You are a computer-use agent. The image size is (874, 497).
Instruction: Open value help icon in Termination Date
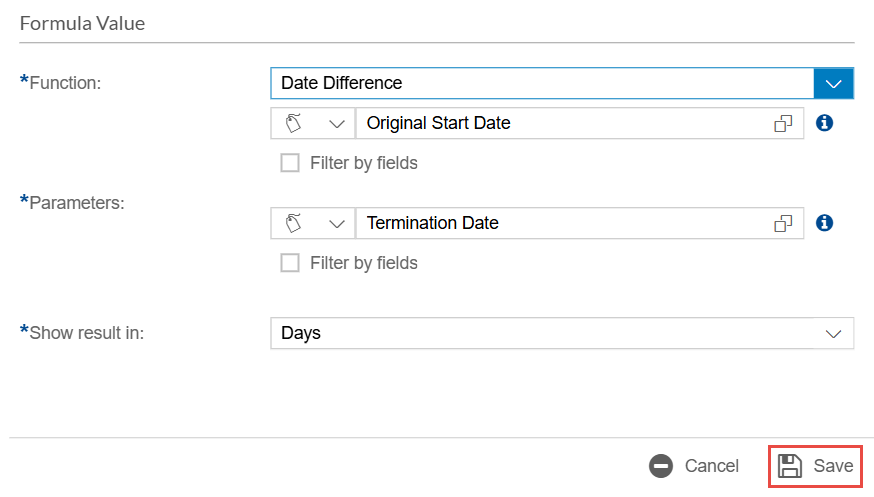[x=783, y=223]
